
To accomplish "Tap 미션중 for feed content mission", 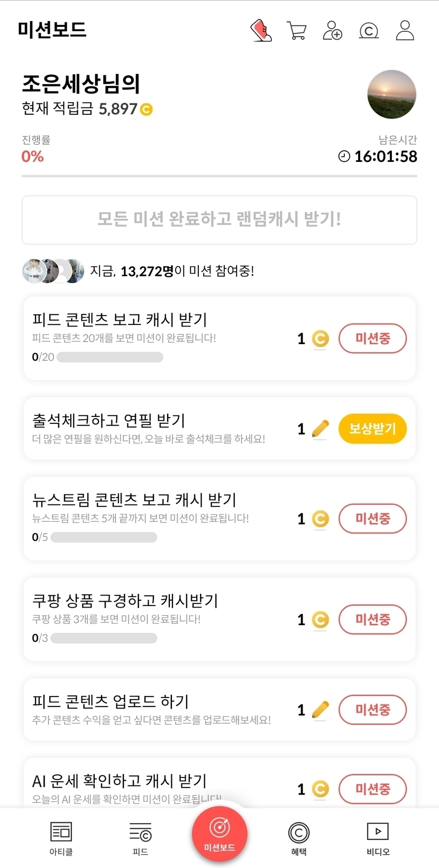I will pos(372,339).
